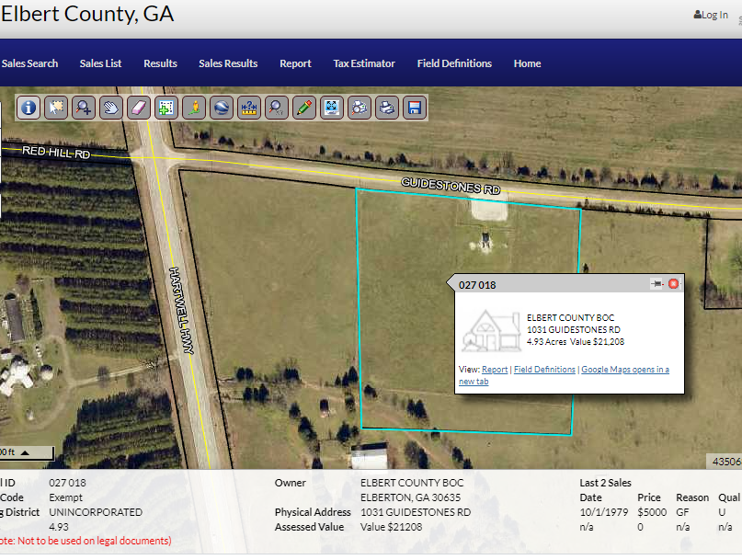
Task: Pin the 027 018 parcel popup
Action: point(656,284)
